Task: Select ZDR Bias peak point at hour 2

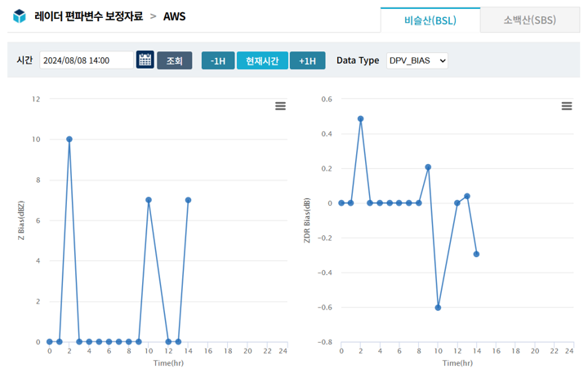Action: click(x=361, y=118)
